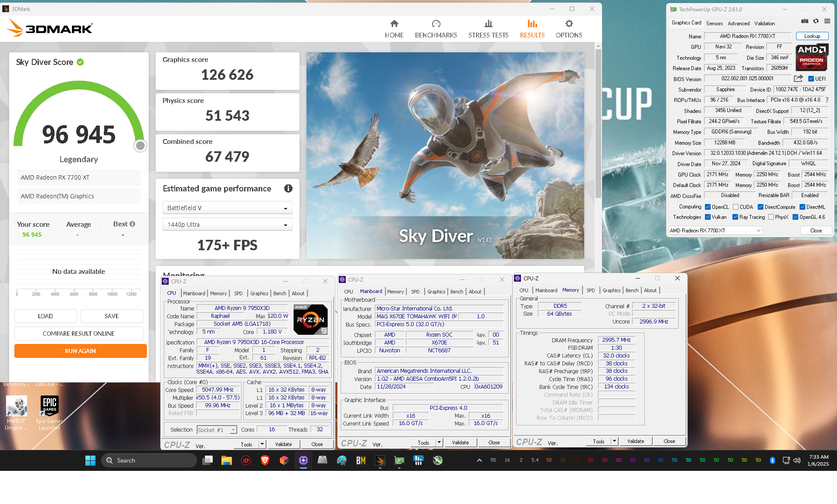Viewport: 837px width, 504px height.
Task: Expand Tools dropdown arrow in CPU window
Action: pyautogui.click(x=262, y=444)
